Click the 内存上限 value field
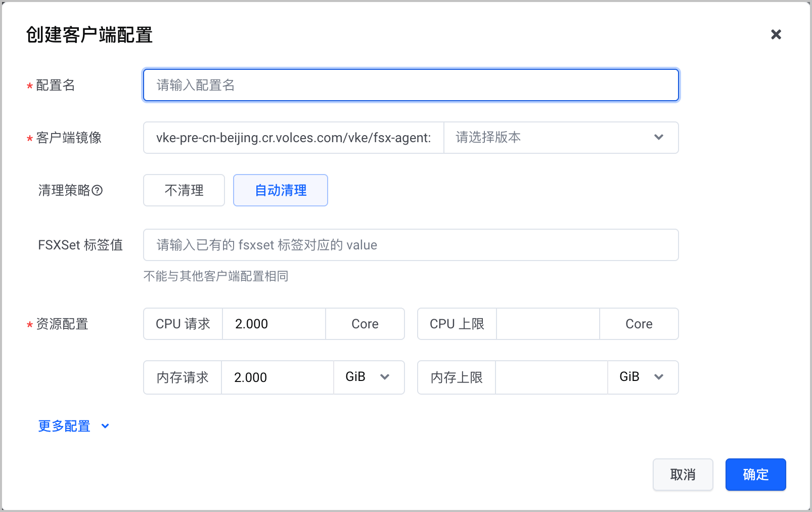 point(552,377)
